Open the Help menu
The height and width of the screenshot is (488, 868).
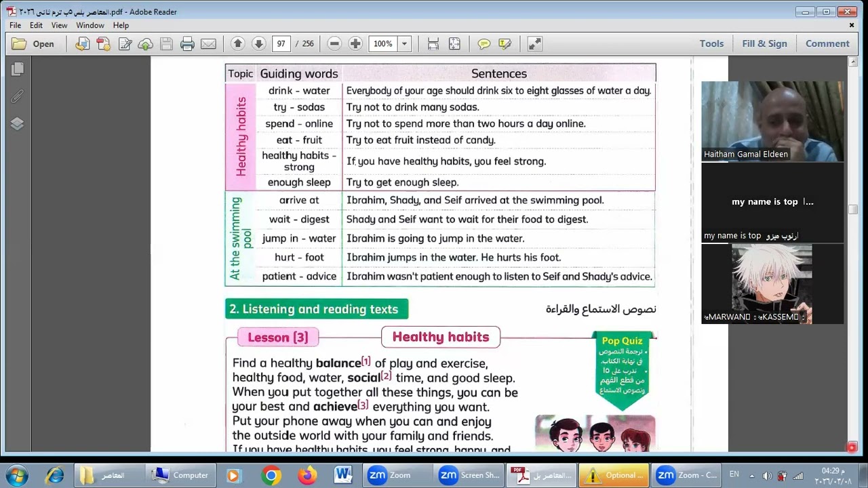[x=121, y=25]
